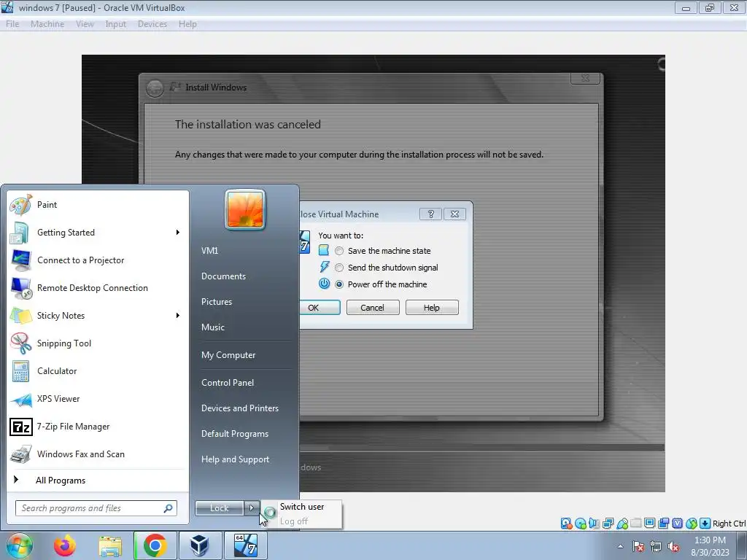Click the host key down-arrow icon

point(705,524)
